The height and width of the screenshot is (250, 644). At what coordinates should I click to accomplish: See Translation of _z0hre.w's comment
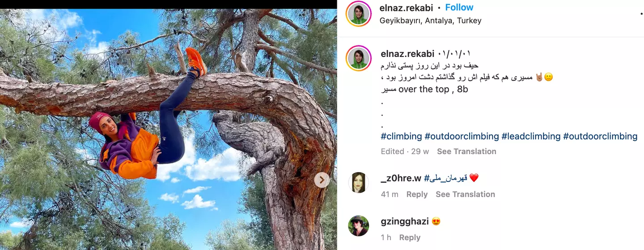point(465,194)
